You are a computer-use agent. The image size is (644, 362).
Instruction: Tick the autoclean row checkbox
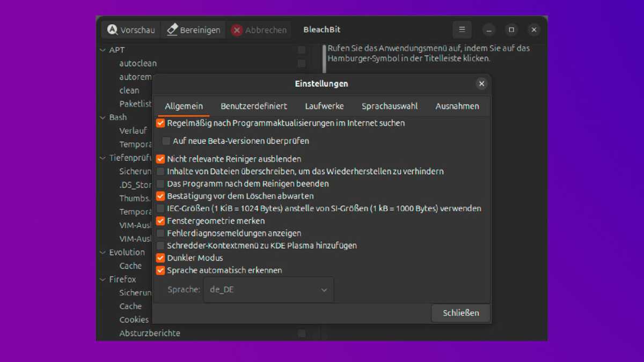pos(302,63)
